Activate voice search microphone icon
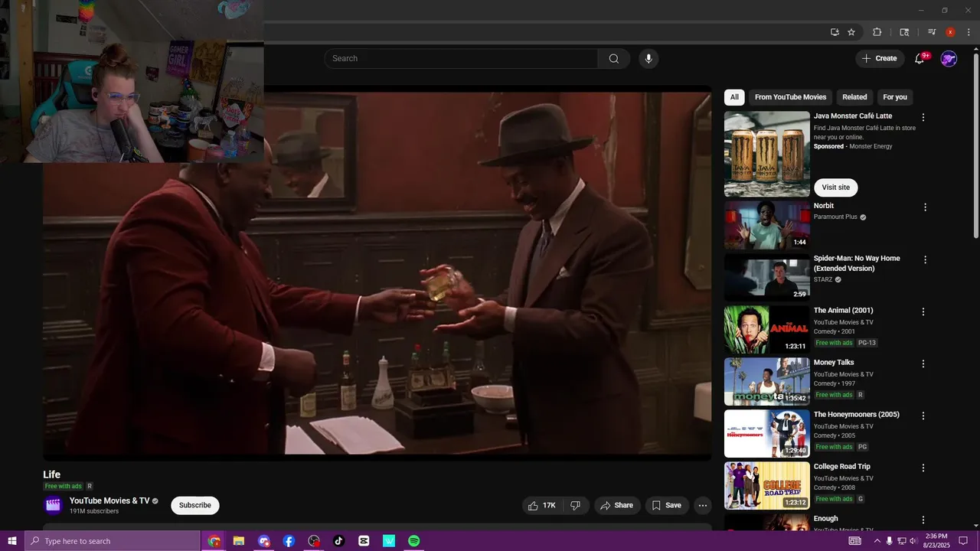The width and height of the screenshot is (980, 551). (x=648, y=59)
